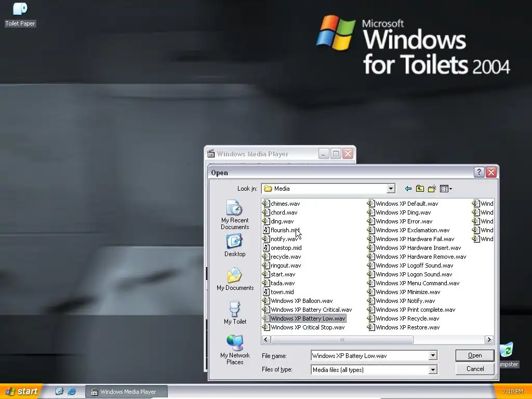
Task: Select the Windows XP Restore.wav file icon
Action: (371, 327)
